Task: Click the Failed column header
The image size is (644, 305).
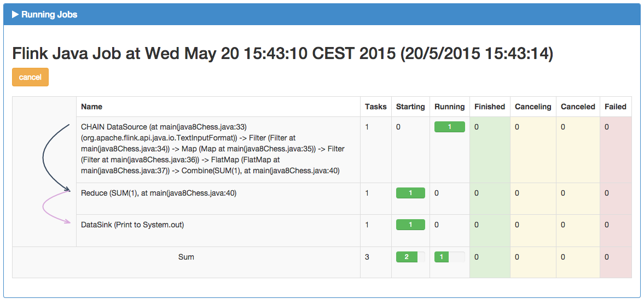Action: pyautogui.click(x=616, y=107)
